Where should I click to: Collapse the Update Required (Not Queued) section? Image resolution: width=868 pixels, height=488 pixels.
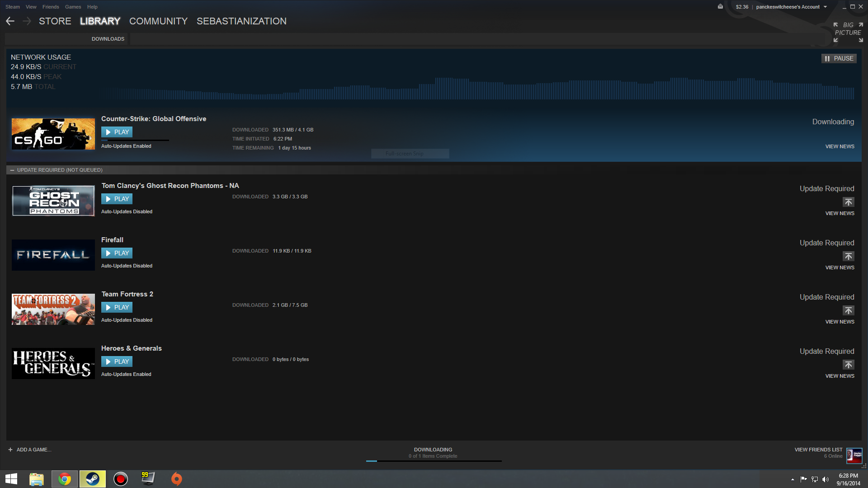(x=12, y=170)
